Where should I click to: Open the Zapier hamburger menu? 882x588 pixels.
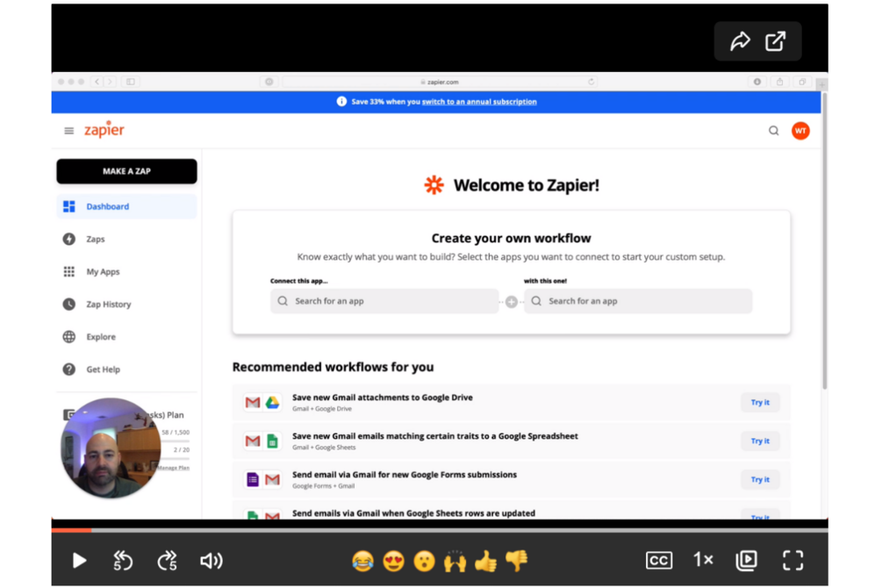pyautogui.click(x=68, y=131)
